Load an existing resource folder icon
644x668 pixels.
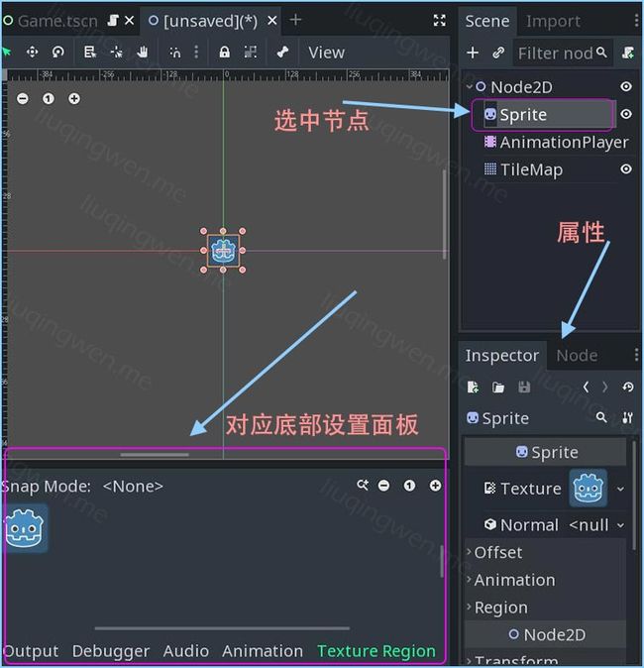(x=498, y=387)
